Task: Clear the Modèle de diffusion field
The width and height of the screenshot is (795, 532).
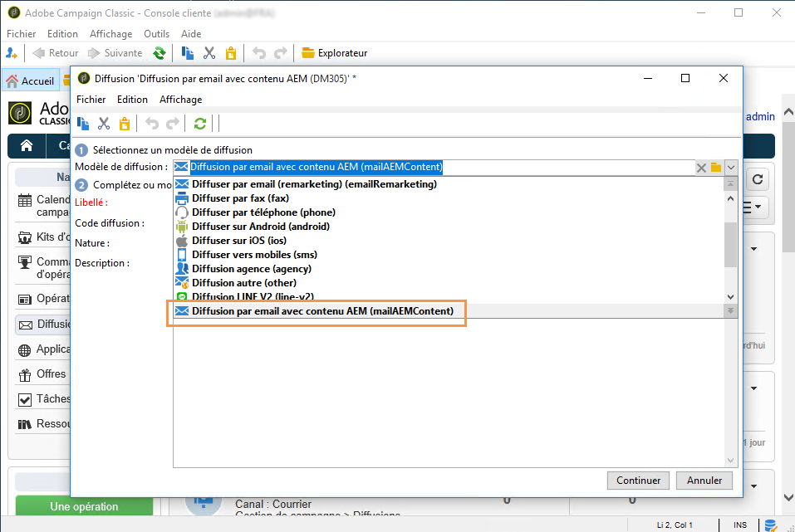Action: (701, 168)
